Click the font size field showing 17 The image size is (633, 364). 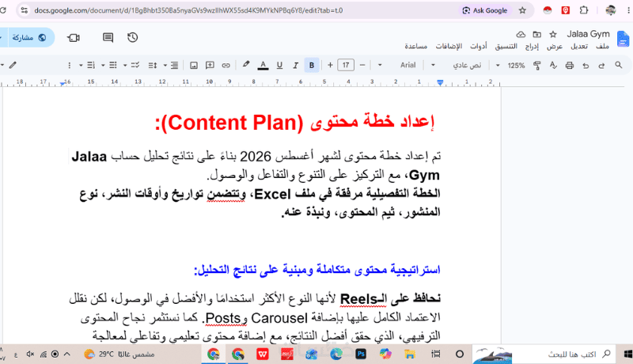[346, 65]
